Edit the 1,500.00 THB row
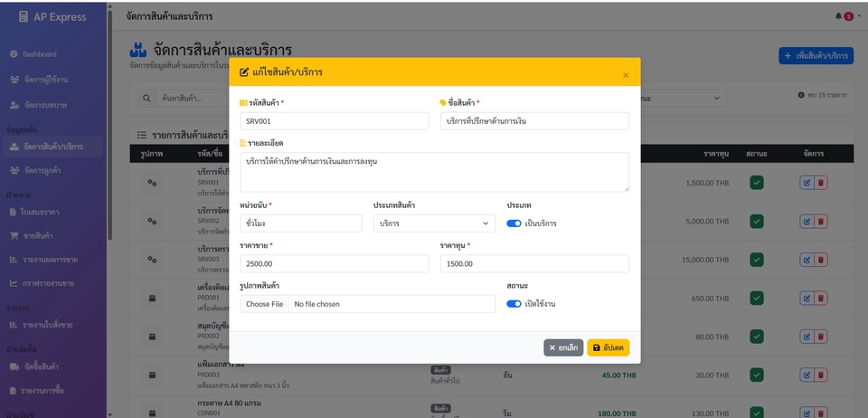 pos(807,183)
